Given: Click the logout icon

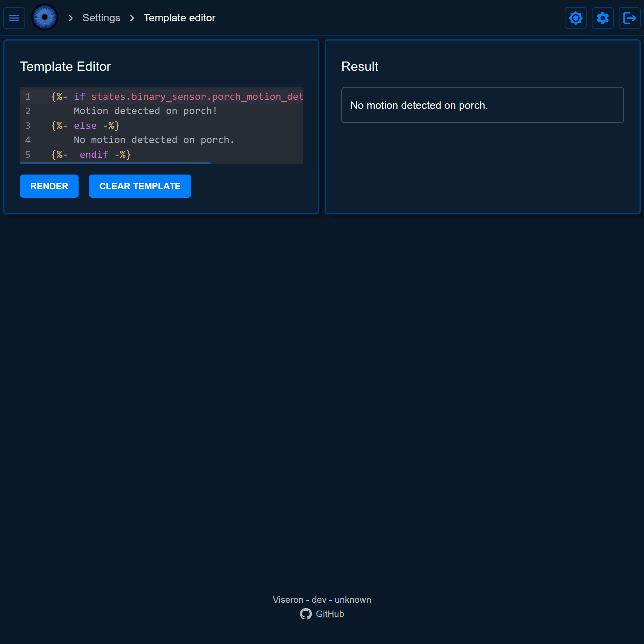Looking at the screenshot, I should 629,18.
